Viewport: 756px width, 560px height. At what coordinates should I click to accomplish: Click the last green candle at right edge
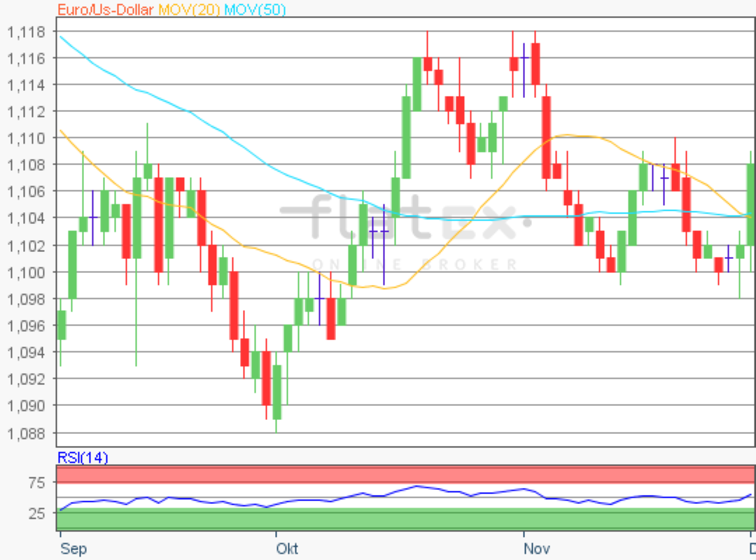point(751,204)
